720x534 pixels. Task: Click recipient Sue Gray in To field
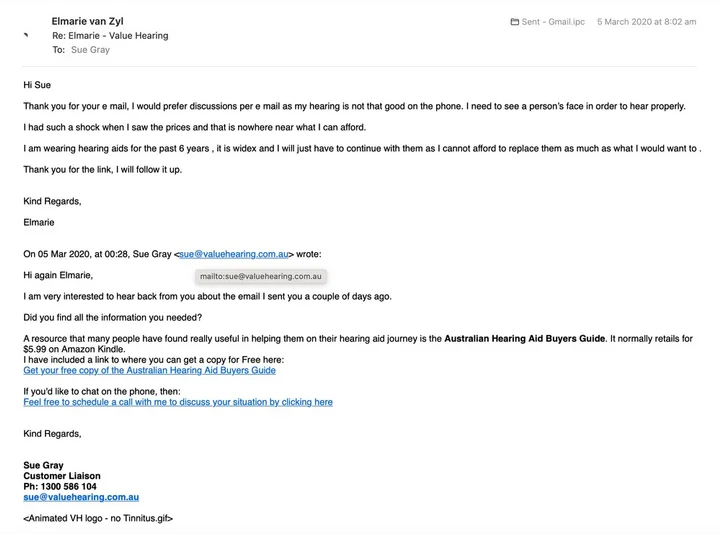coord(90,50)
